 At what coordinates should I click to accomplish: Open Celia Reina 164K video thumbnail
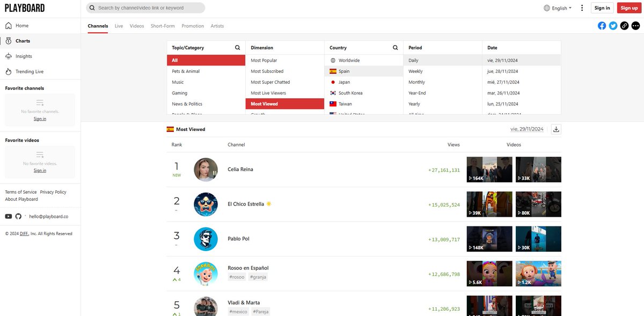coord(489,170)
